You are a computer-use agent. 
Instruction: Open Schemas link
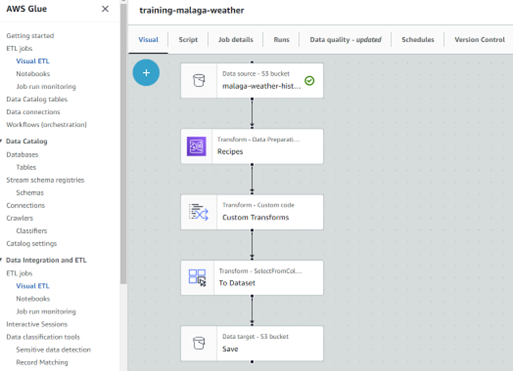30,193
